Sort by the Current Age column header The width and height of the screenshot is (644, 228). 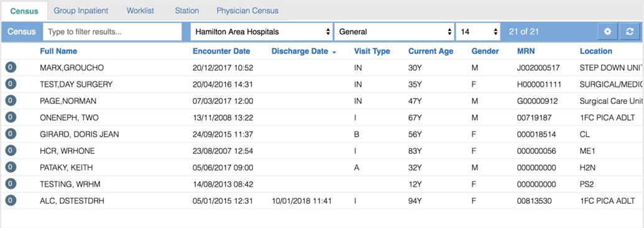[x=431, y=52]
